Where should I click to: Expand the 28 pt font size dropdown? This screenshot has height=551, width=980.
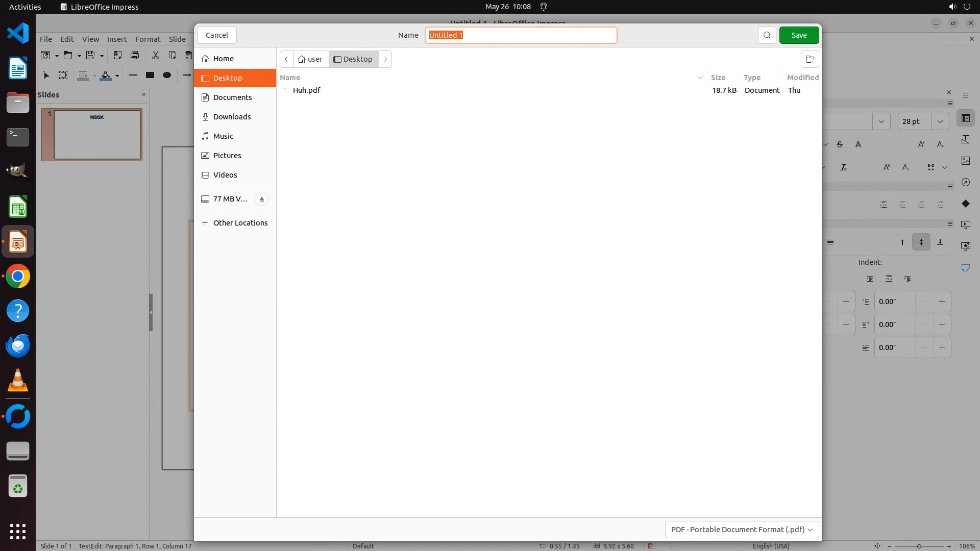[x=940, y=121]
